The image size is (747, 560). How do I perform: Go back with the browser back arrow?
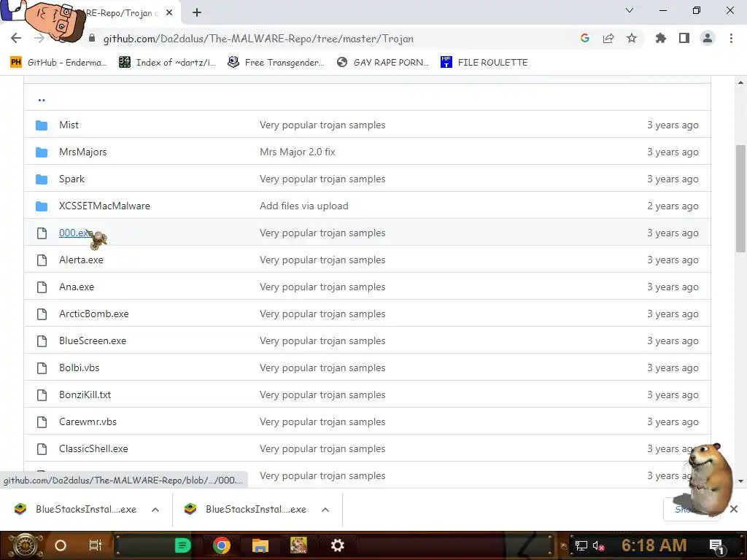[x=16, y=38]
